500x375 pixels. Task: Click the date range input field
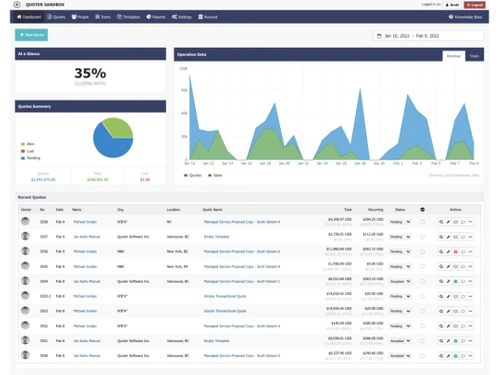tap(428, 36)
